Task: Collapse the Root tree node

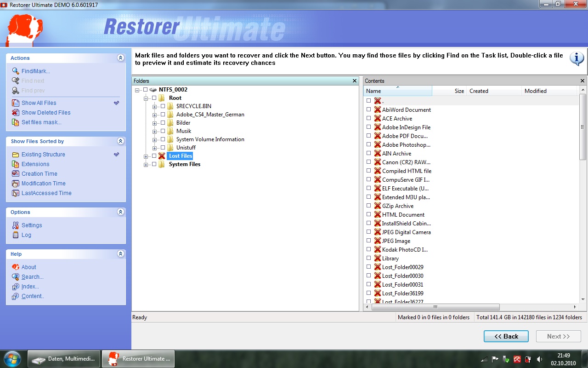Action: 146,98
